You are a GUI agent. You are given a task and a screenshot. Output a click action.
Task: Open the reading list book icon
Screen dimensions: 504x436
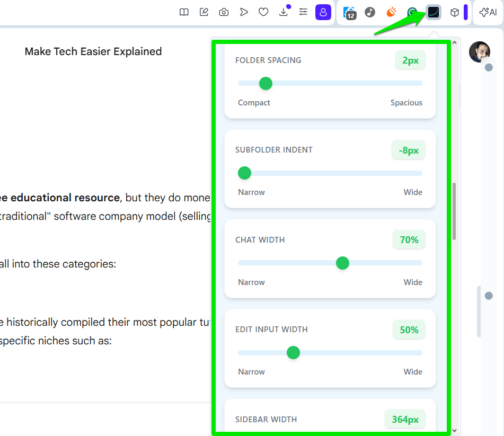coord(184,12)
